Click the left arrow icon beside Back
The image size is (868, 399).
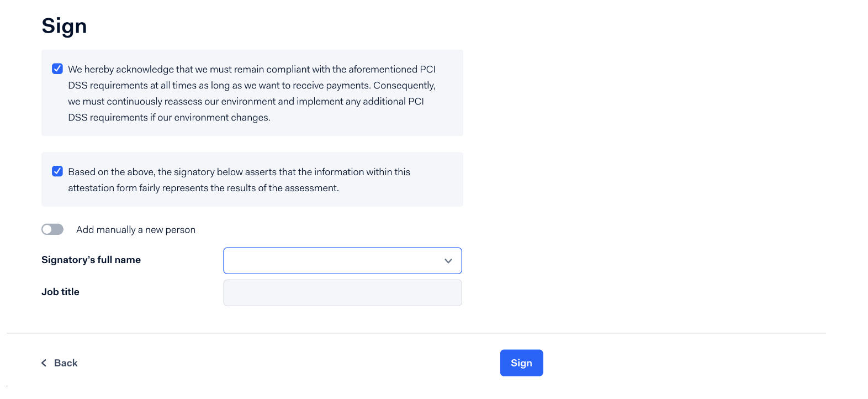(x=44, y=363)
